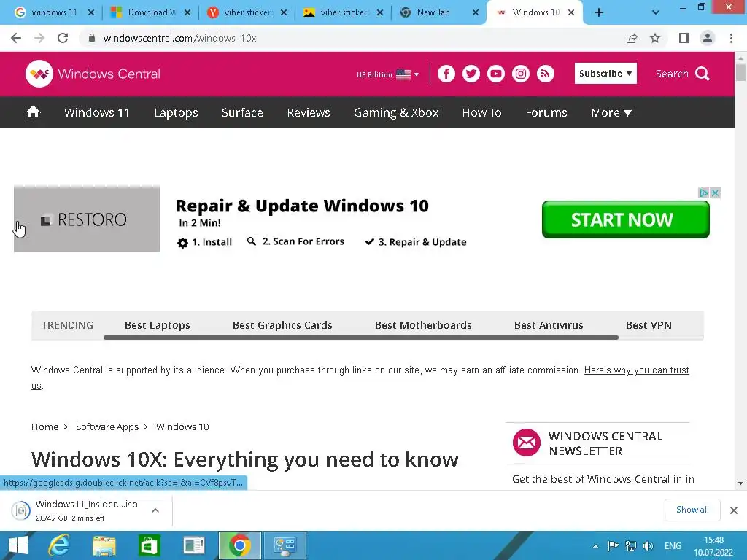The width and height of the screenshot is (747, 560).
Task: Click the network tray icon
Action: coord(631,546)
